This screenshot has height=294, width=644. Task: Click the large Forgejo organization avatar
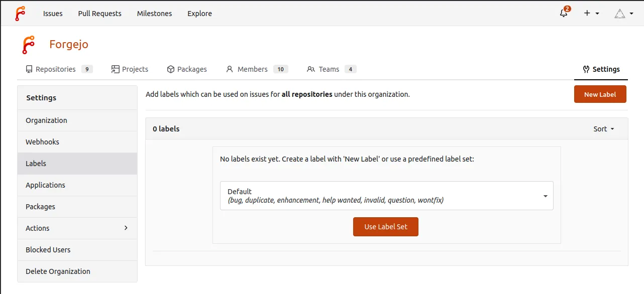pos(28,45)
